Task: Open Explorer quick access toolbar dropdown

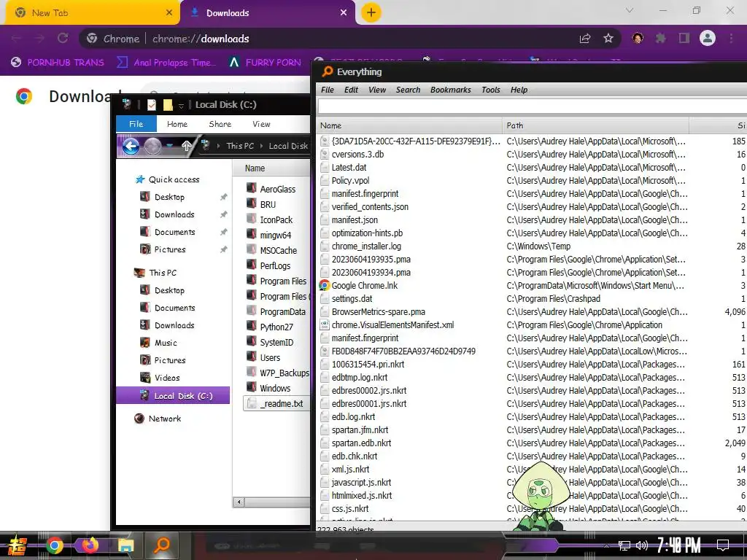Action: coord(181,106)
